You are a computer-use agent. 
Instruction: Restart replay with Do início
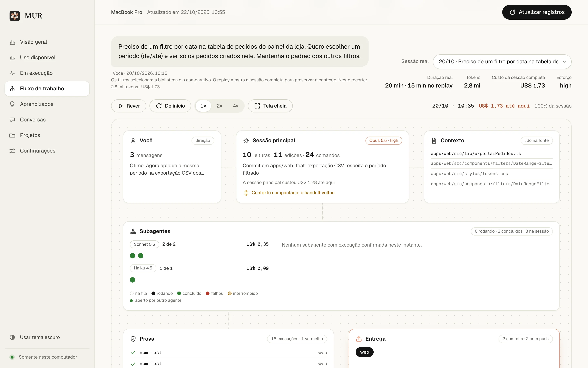[170, 106]
